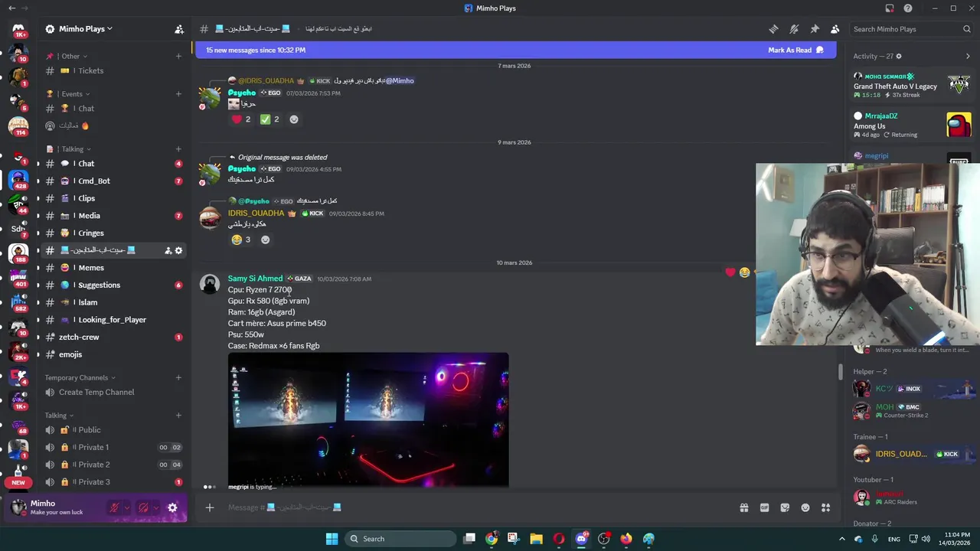
Task: Click Mark As Read
Action: pyautogui.click(x=795, y=51)
